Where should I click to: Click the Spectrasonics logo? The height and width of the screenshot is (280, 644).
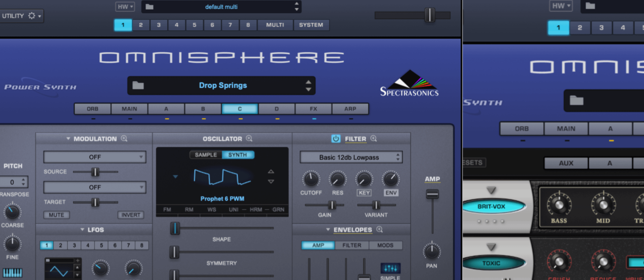click(409, 84)
